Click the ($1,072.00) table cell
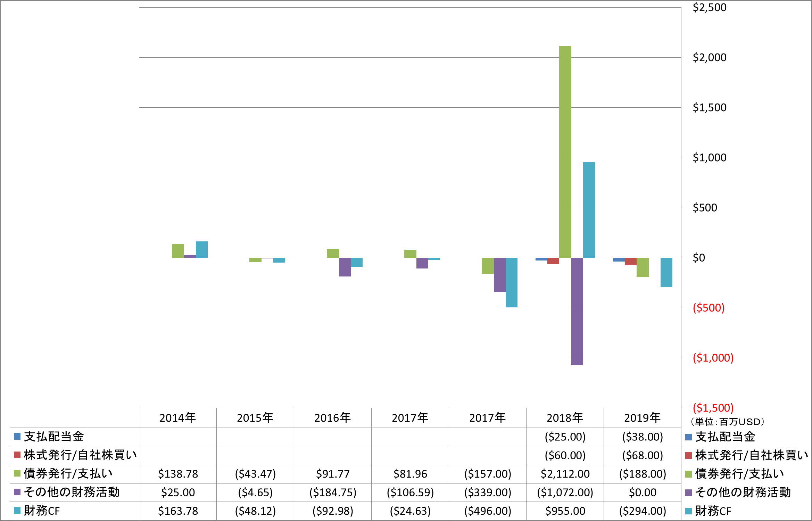Viewport: 812px width, 521px height. [565, 492]
